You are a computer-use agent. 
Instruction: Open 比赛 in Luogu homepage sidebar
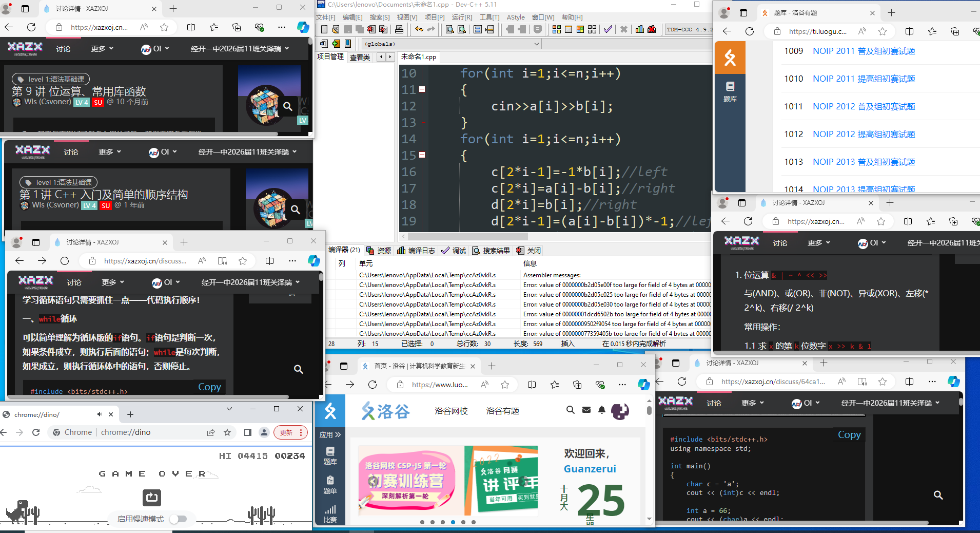330,514
